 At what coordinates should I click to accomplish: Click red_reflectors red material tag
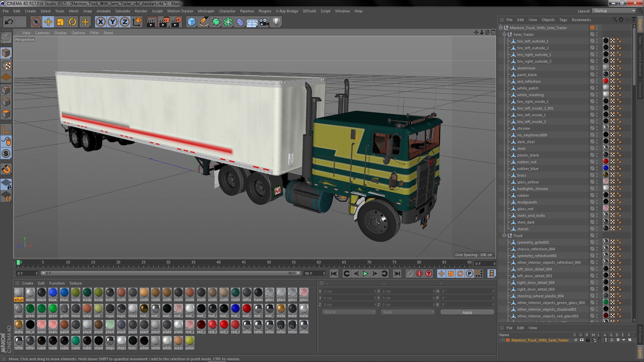tap(606, 81)
